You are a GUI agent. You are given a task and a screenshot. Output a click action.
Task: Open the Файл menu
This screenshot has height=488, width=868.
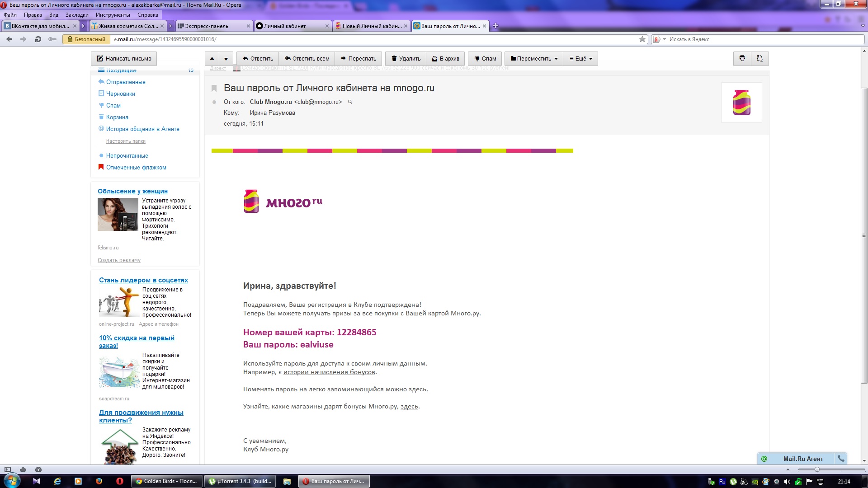[x=10, y=15]
